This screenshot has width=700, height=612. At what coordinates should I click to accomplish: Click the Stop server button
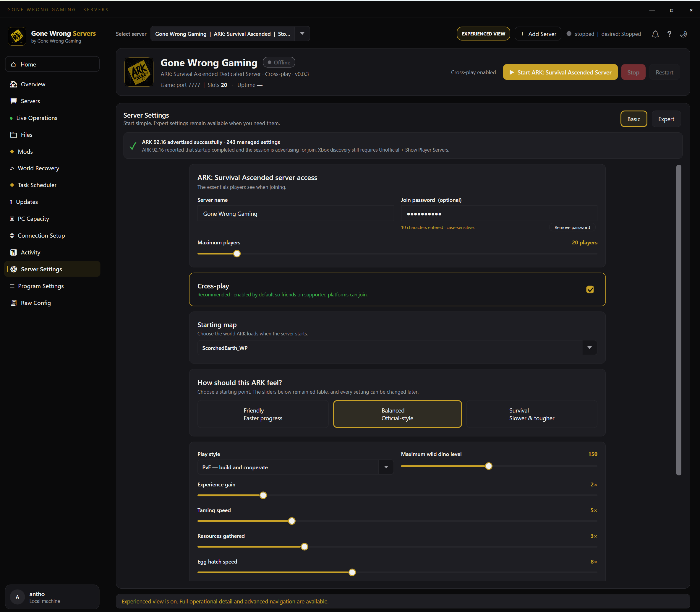[633, 72]
